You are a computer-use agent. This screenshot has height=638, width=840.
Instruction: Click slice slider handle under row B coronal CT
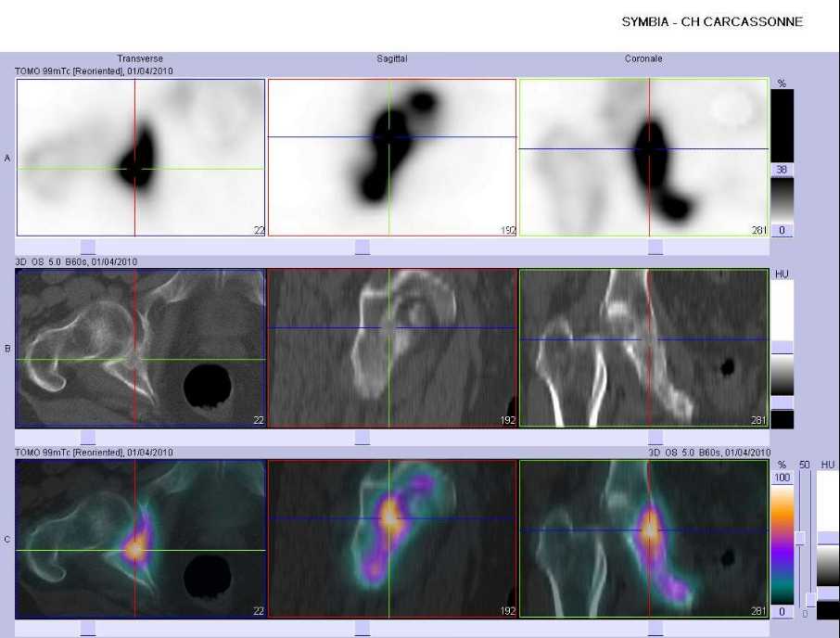655,438
